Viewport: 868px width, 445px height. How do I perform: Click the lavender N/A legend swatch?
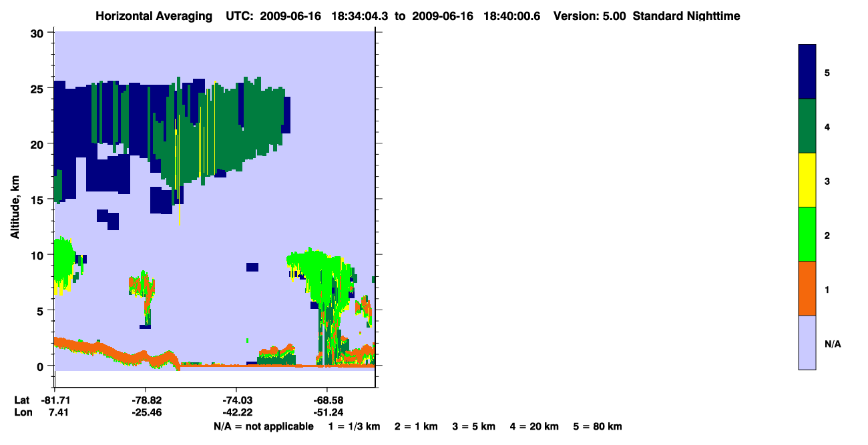click(x=807, y=342)
